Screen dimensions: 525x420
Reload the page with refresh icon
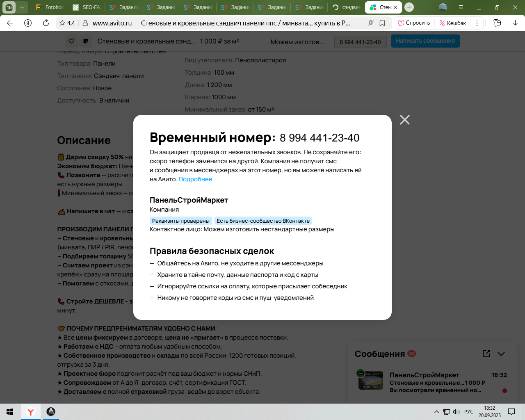tap(46, 23)
